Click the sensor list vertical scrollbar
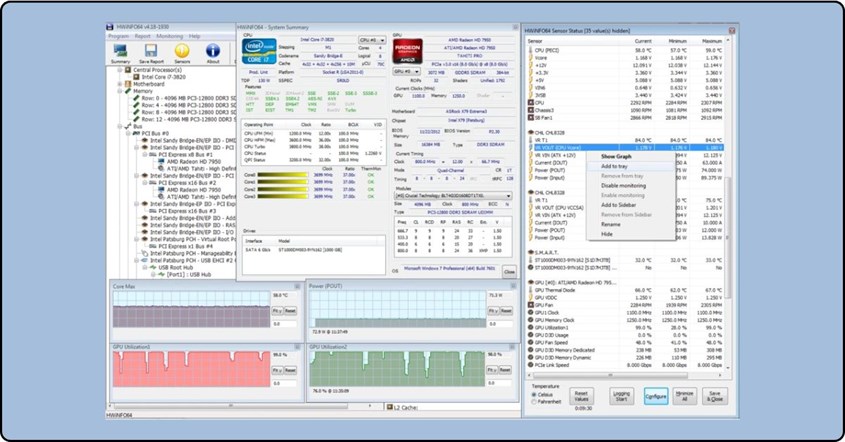 pos(728,205)
